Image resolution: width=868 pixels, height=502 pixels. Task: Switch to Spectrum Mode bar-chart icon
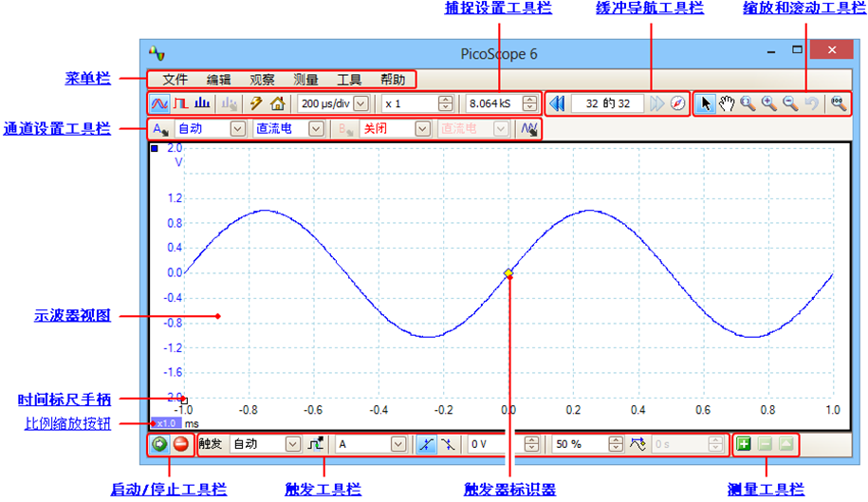(202, 103)
